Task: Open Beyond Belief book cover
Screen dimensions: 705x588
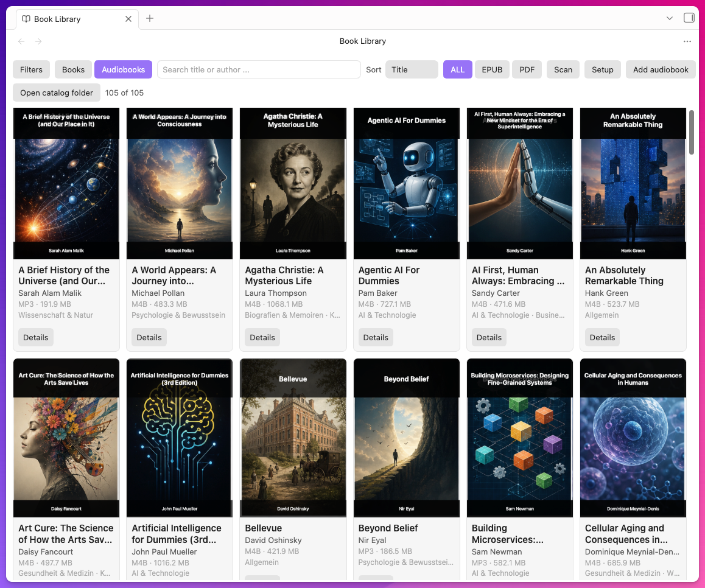Action: tap(407, 438)
